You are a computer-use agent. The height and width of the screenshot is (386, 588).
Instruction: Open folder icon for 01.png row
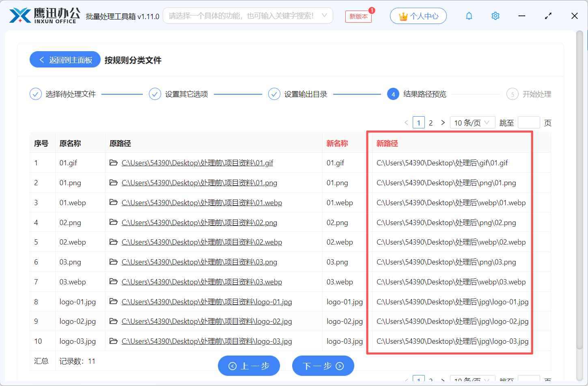pos(114,182)
